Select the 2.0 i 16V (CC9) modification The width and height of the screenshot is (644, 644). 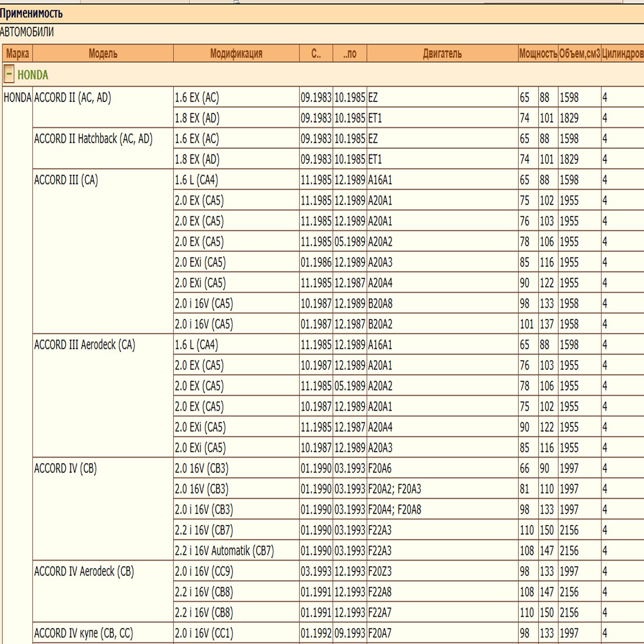[204, 572]
